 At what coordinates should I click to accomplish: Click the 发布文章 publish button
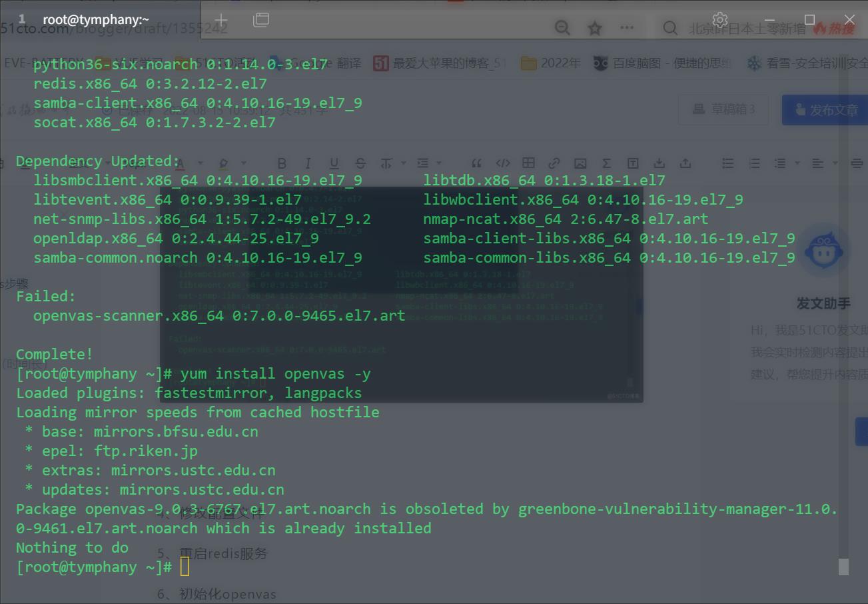click(x=825, y=110)
